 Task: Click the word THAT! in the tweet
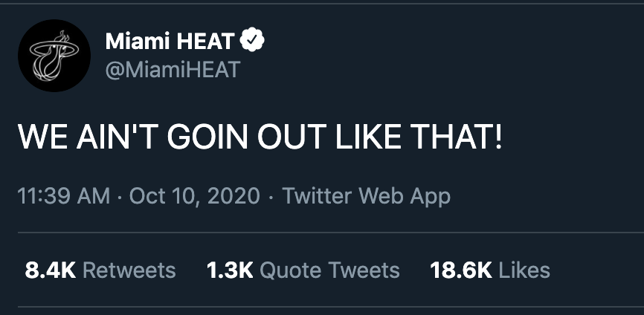tap(456, 137)
